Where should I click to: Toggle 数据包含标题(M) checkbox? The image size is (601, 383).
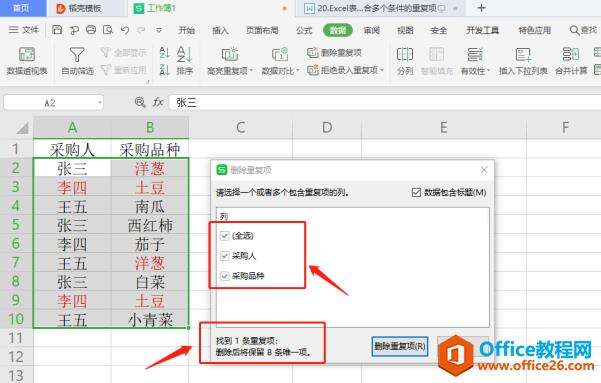(416, 192)
